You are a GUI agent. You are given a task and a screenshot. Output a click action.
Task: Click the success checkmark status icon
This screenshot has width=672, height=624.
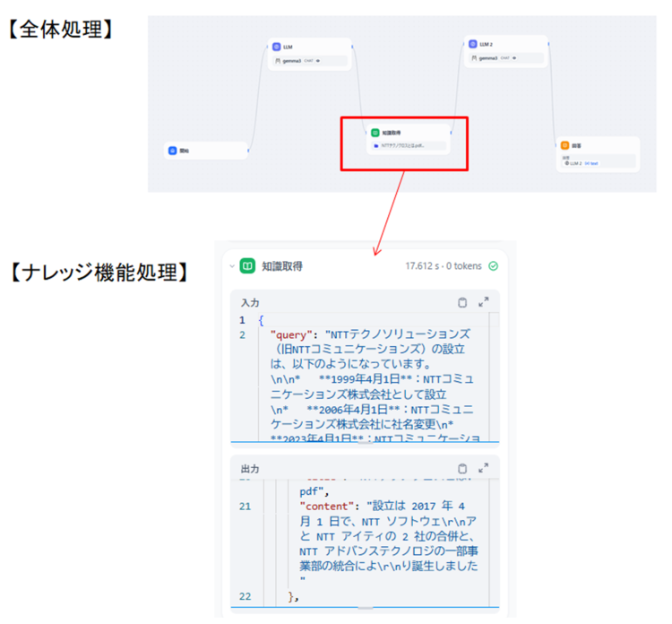click(x=494, y=266)
